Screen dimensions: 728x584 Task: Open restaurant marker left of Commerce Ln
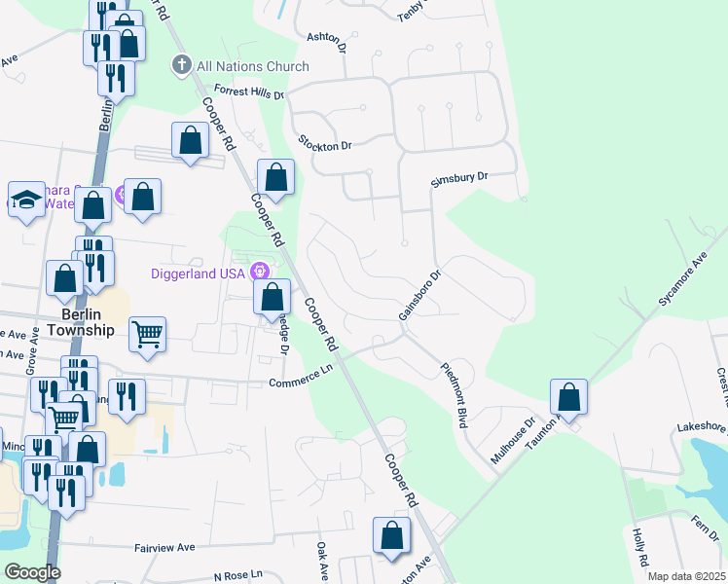[127, 399]
